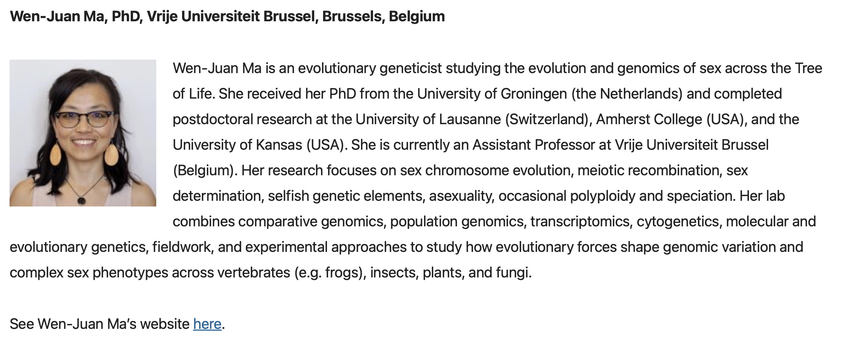Viewport: 868px width, 342px height.
Task: Click the "Amherst College" text
Action: click(649, 119)
